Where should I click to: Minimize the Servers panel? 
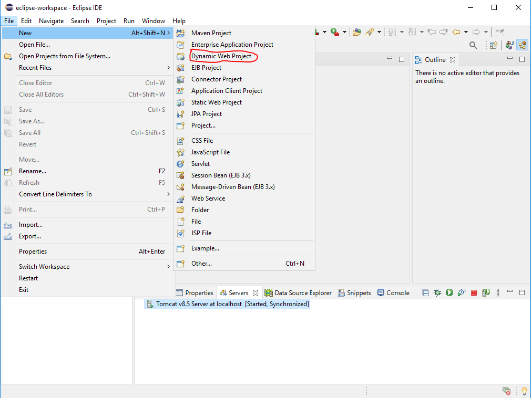click(509, 291)
